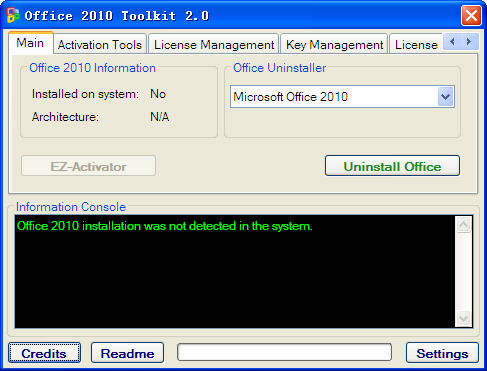Open the Settings button
487x371 pixels.
(x=442, y=353)
